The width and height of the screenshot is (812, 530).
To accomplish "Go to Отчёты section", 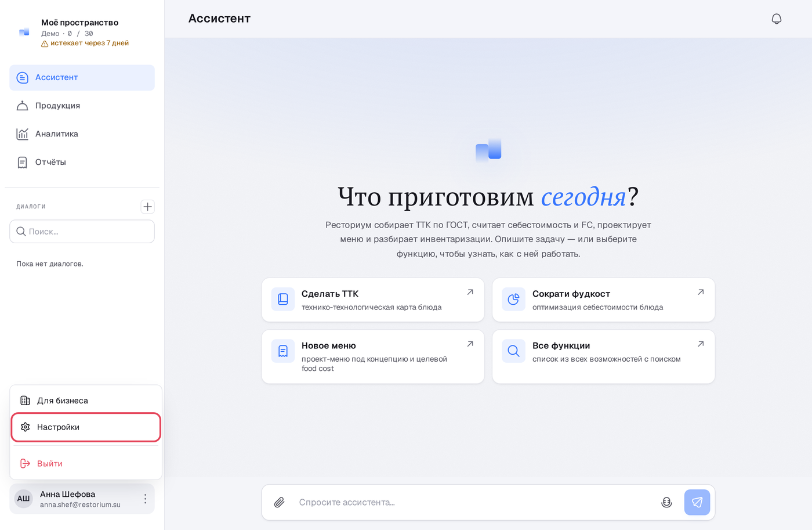I will click(82, 163).
